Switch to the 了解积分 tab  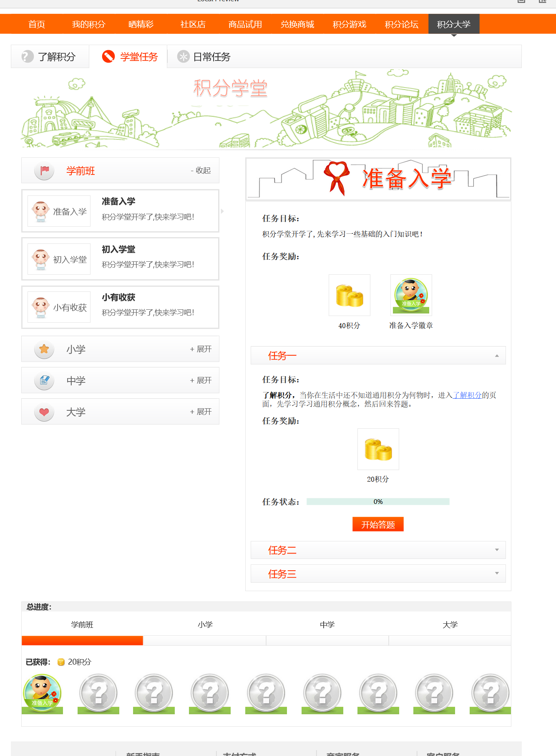(50, 56)
